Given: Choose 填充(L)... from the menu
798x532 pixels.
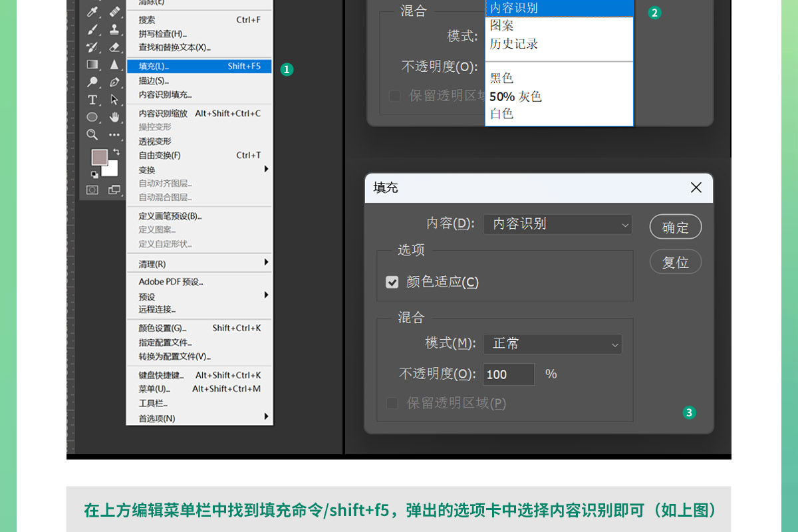Looking at the screenshot, I should pyautogui.click(x=199, y=66).
